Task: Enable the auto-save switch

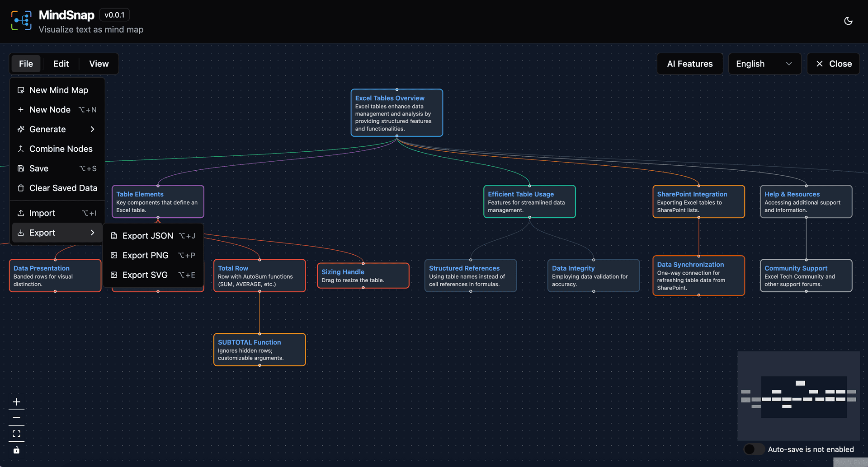Action: 753,449
